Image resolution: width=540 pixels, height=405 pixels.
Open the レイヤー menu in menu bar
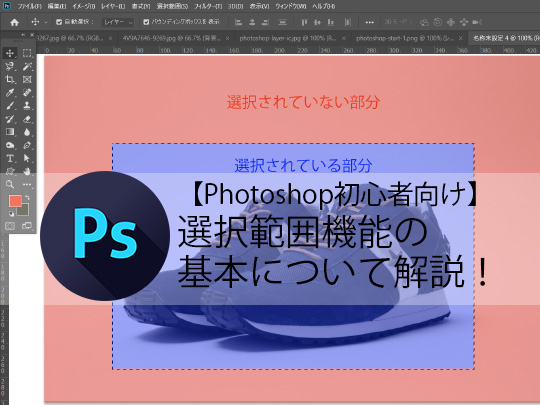point(113,6)
